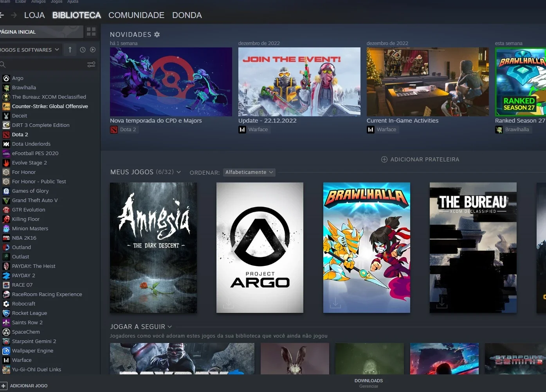Click Brawlhalla cover download icon
This screenshot has width=546, height=392.
335,303
